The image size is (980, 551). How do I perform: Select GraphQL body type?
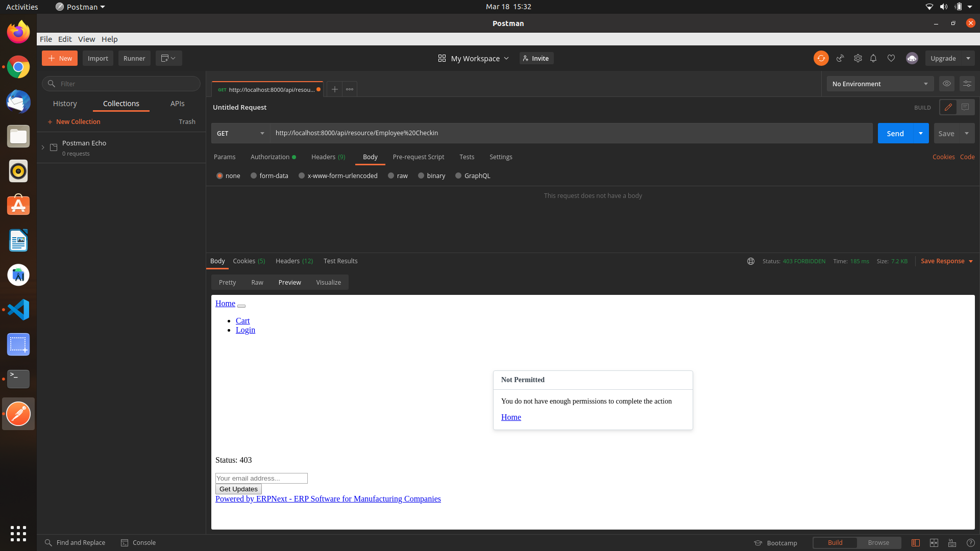click(x=458, y=176)
